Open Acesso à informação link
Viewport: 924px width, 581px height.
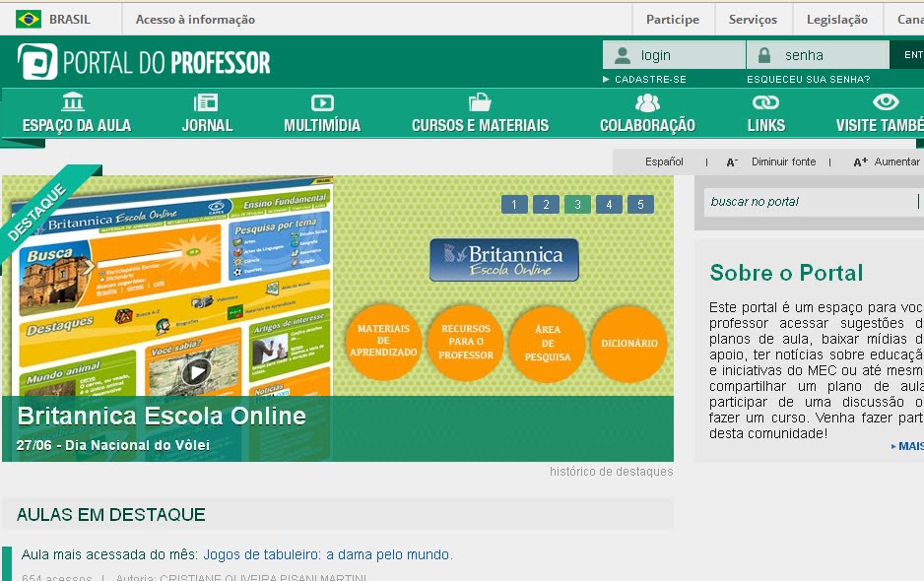coord(196,20)
